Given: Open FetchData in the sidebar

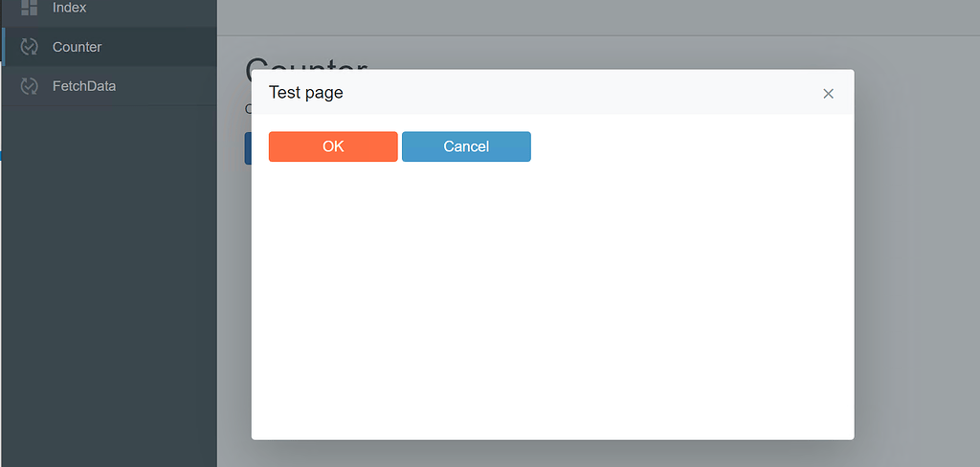Looking at the screenshot, I should (109, 85).
